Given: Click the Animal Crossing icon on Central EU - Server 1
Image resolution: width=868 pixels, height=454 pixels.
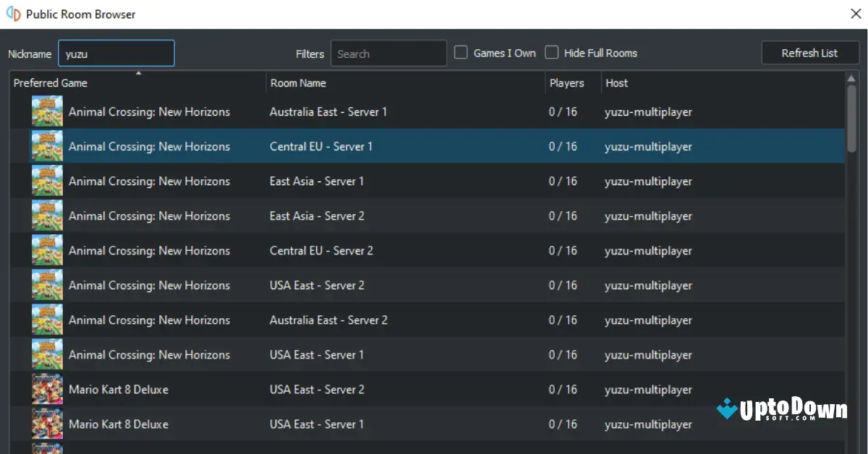Looking at the screenshot, I should point(47,146).
